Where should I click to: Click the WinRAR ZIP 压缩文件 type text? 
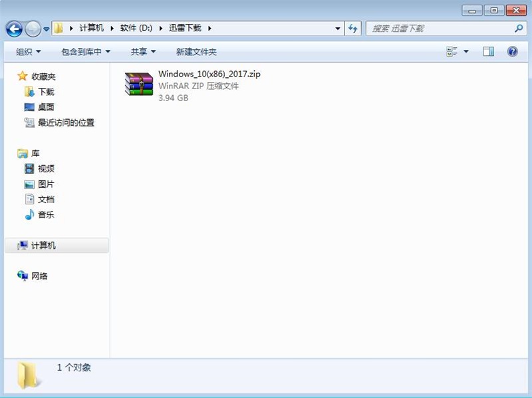pos(198,86)
